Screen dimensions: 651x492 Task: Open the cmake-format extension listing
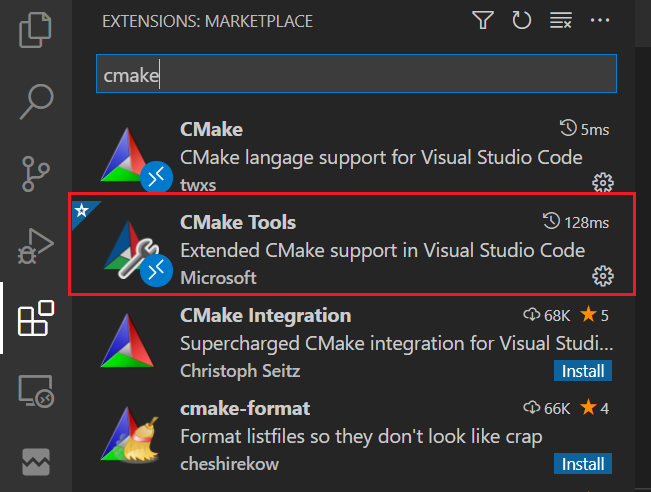(x=353, y=435)
